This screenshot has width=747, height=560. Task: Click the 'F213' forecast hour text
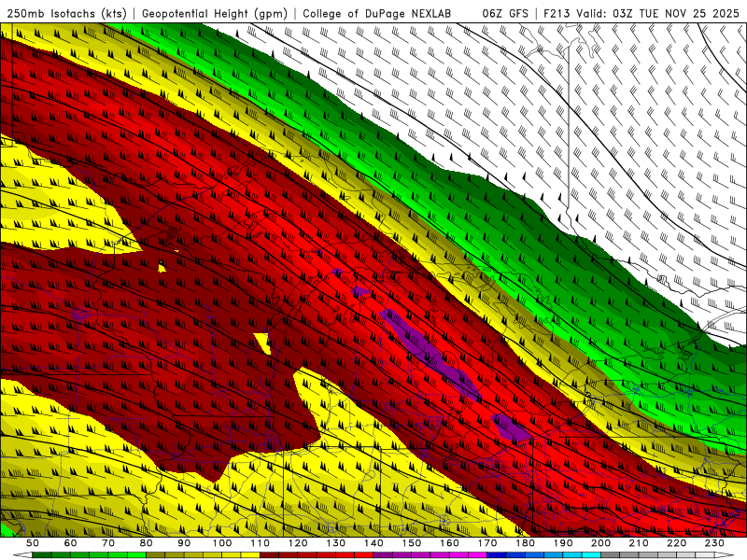pos(557,14)
